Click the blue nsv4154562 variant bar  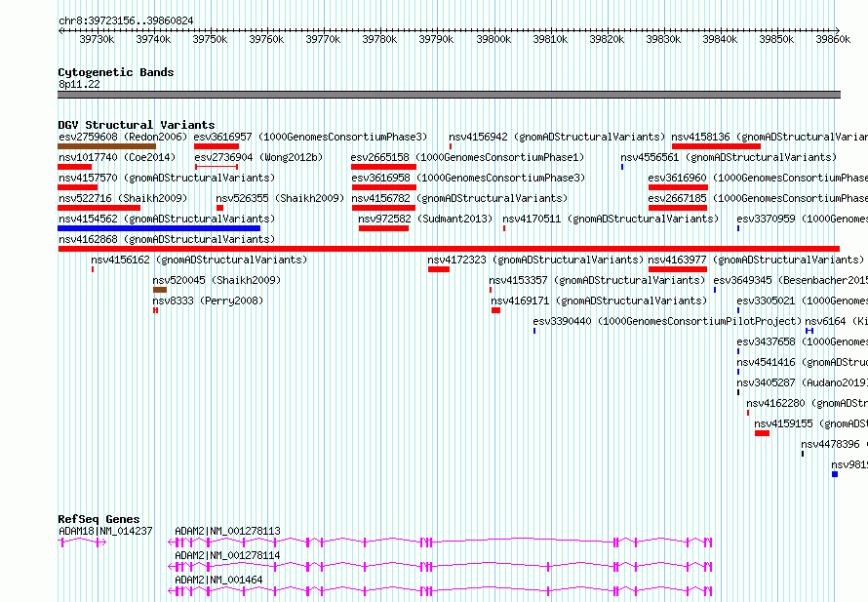159,228
